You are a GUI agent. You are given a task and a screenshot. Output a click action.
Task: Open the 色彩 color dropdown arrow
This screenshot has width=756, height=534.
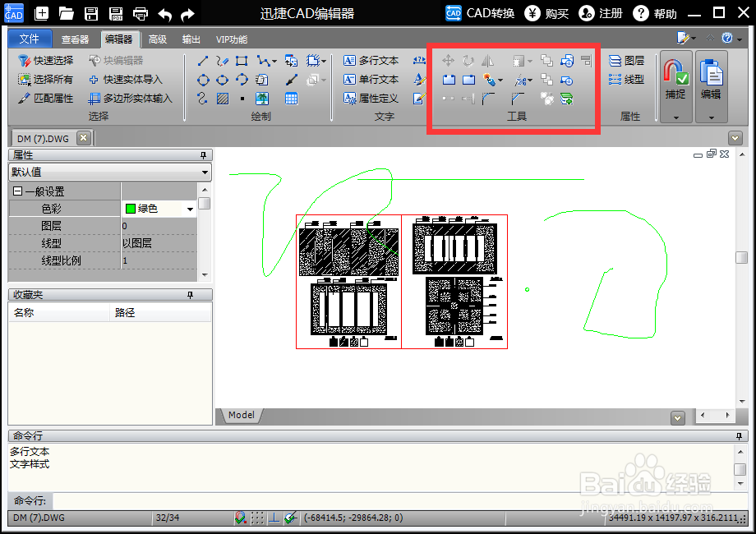tap(190, 209)
